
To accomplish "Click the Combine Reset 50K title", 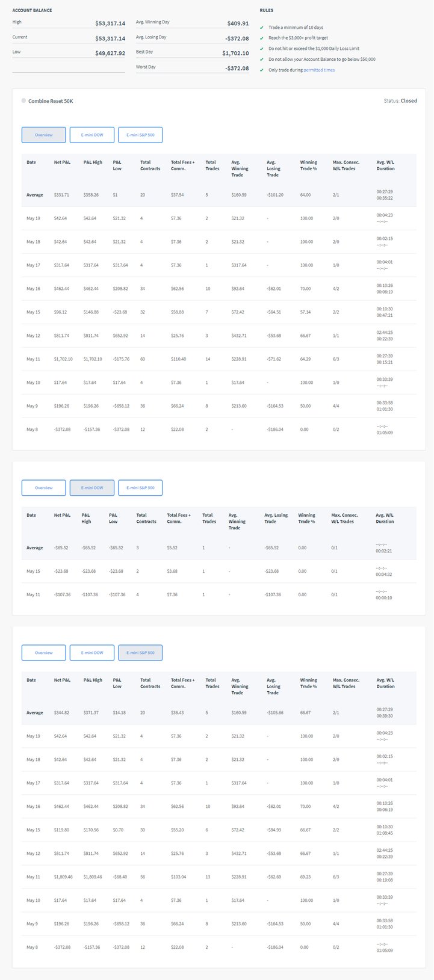I will coord(51,101).
